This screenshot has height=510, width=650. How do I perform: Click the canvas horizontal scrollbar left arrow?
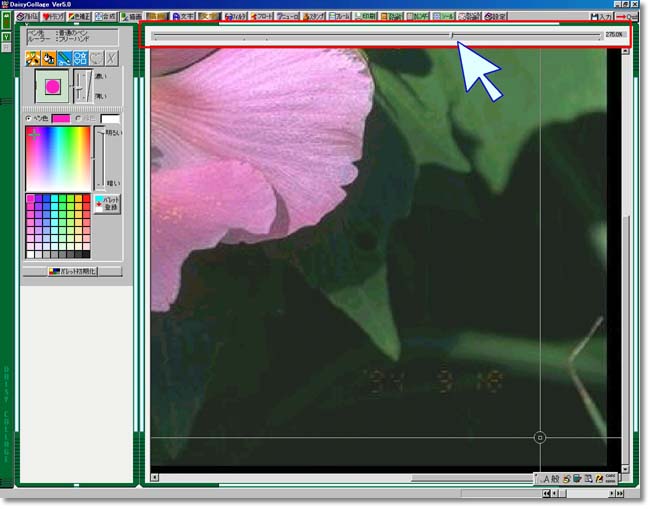pos(155,478)
